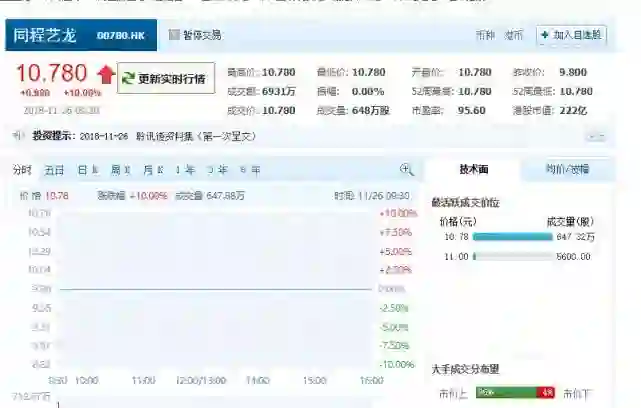Click the chart time label 11/26 09:30
This screenshot has height=408, width=641.
click(383, 196)
